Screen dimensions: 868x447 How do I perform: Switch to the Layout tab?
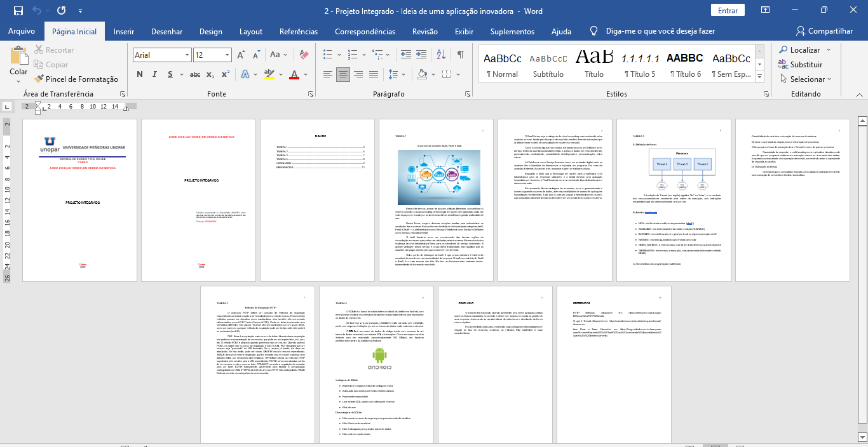pyautogui.click(x=251, y=31)
